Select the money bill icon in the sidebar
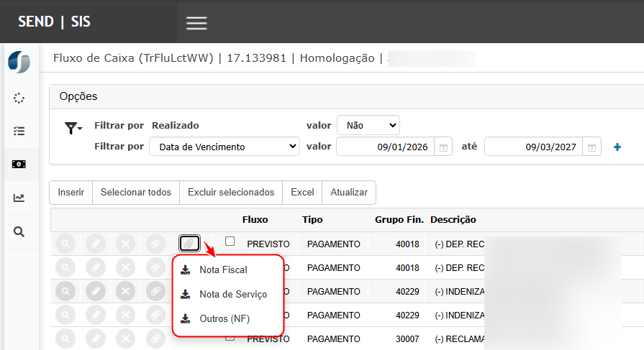Image resolution: width=644 pixels, height=350 pixels. point(19,165)
